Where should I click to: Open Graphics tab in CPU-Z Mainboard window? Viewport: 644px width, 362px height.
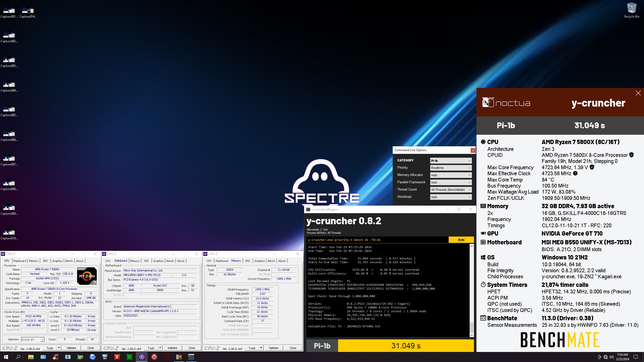(x=158, y=261)
